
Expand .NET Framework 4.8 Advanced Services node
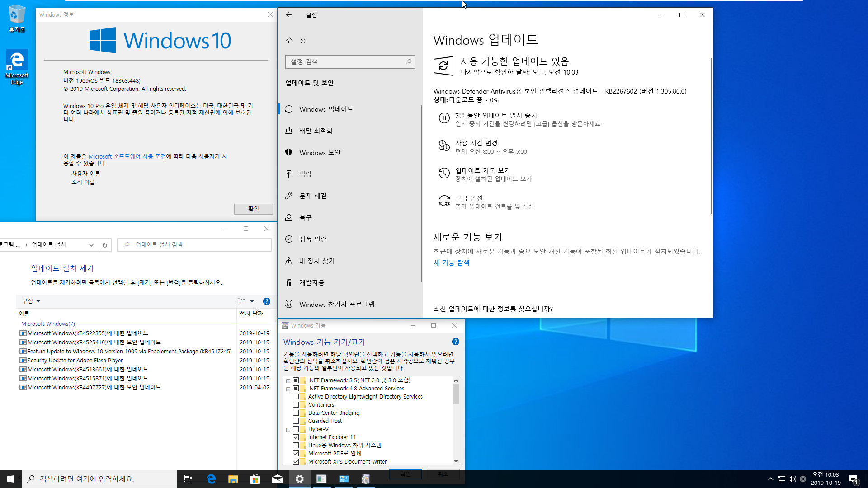click(x=288, y=389)
